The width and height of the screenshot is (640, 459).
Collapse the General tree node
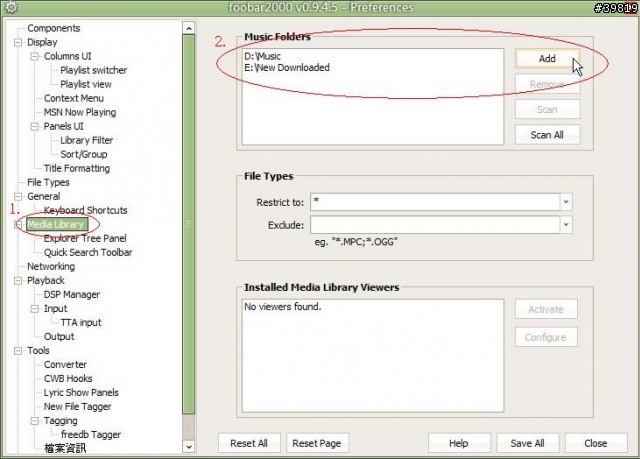18,197
